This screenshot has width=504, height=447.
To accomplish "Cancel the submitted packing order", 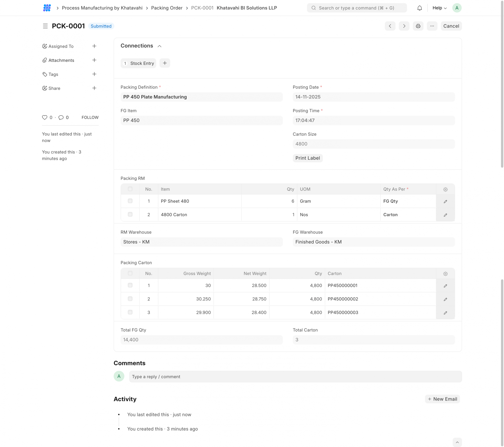I will pos(451,26).
